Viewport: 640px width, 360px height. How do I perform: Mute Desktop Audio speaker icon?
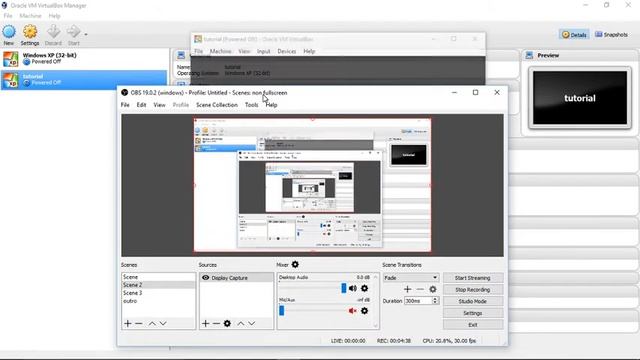353,288
